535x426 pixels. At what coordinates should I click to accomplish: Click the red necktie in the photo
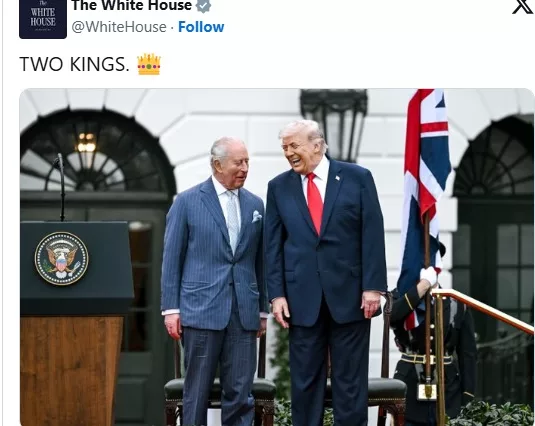315,203
